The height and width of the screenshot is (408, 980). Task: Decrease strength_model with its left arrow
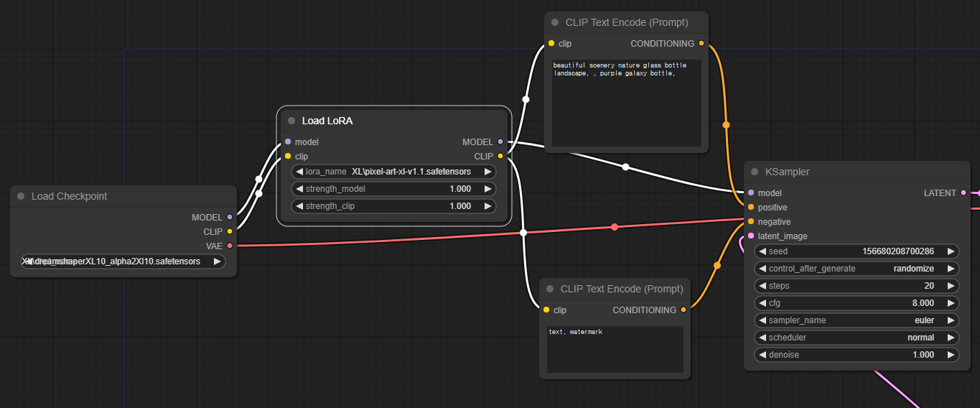[x=299, y=189]
